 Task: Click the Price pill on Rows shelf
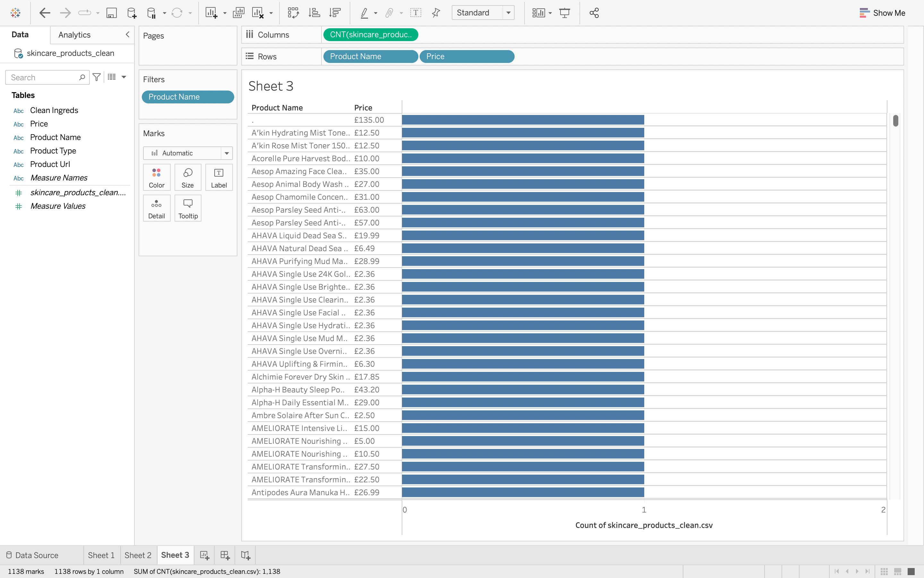coord(466,57)
